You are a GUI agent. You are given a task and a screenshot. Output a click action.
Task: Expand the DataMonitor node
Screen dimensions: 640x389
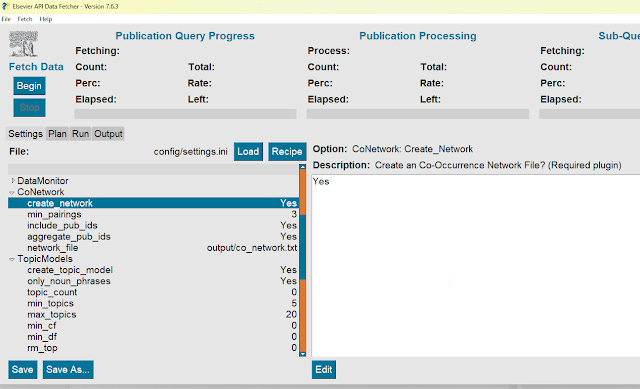coord(13,180)
